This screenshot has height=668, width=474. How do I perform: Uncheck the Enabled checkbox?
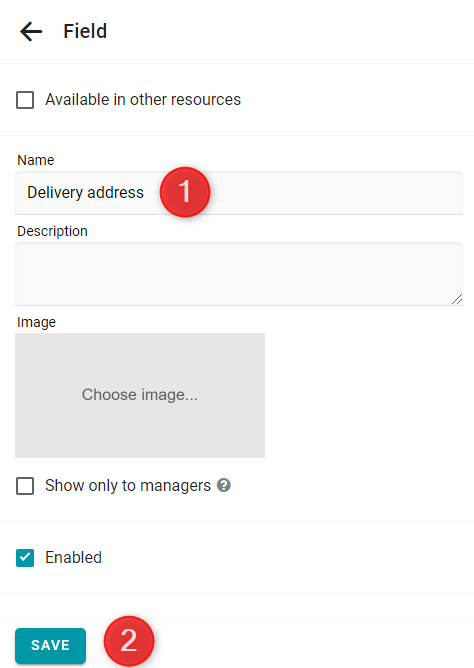click(x=25, y=558)
